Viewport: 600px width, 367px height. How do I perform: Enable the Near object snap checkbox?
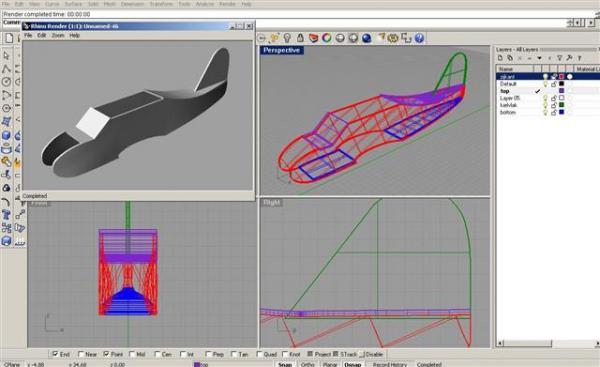(81, 354)
